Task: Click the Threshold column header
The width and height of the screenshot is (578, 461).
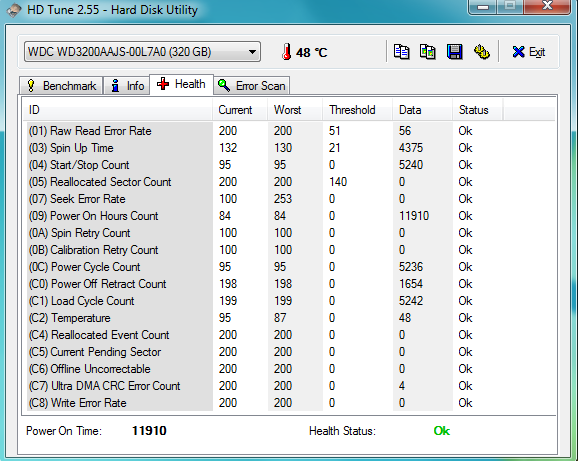Action: tap(358, 110)
